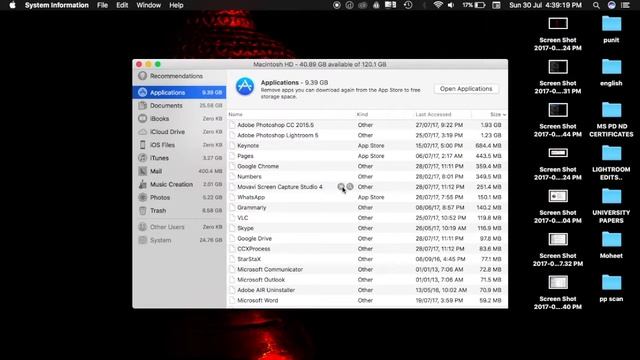Open the Help menu
Viewport: 640px width, 360px height.
pyautogui.click(x=176, y=5)
